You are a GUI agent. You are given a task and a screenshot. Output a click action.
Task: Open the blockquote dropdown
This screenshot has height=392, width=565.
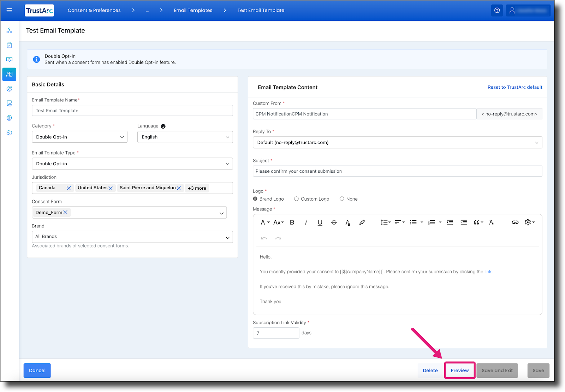[478, 222]
